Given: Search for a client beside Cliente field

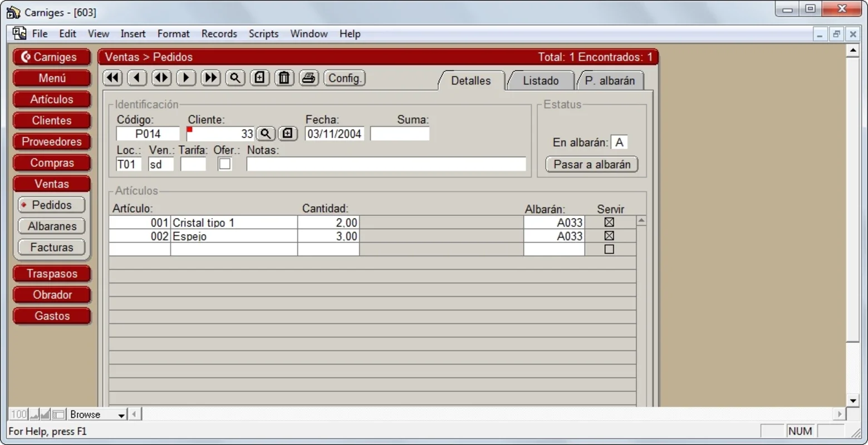Looking at the screenshot, I should click(x=266, y=133).
